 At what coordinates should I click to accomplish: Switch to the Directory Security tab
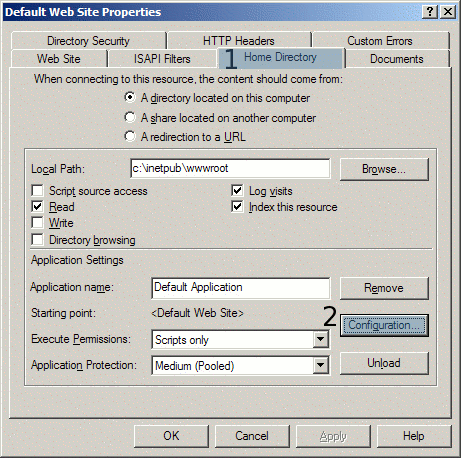(x=88, y=41)
